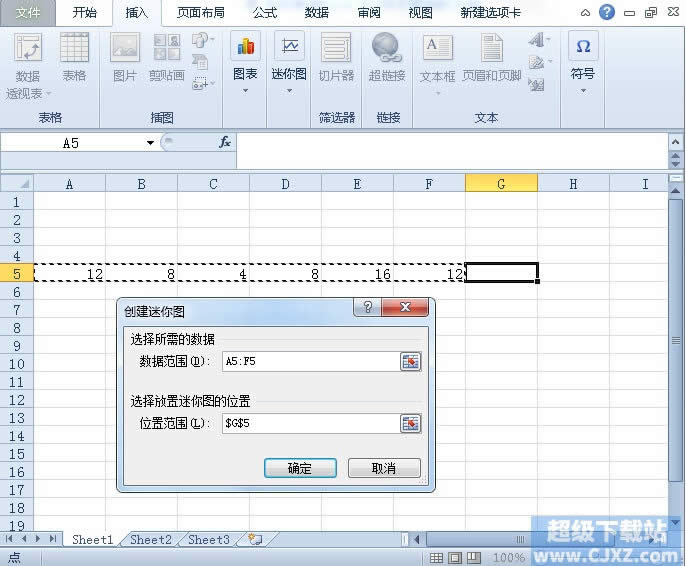Cancel dialog with 取消 button
This screenshot has width=686, height=566.
[384, 468]
